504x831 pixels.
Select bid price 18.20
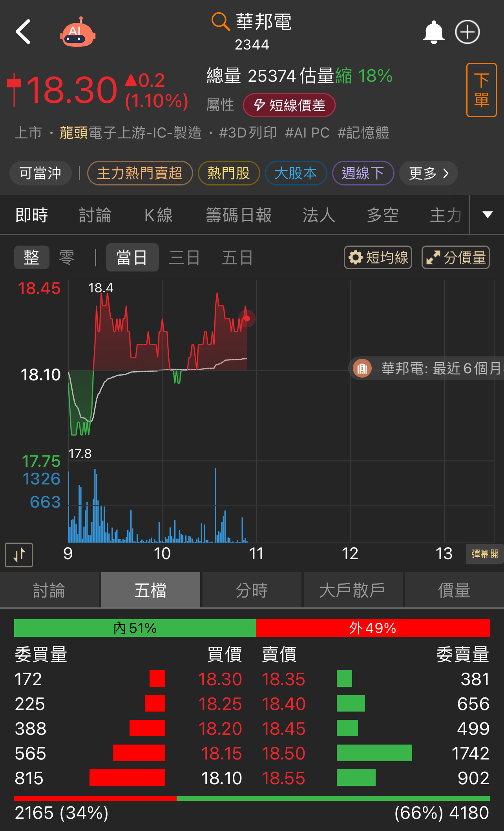[220, 728]
